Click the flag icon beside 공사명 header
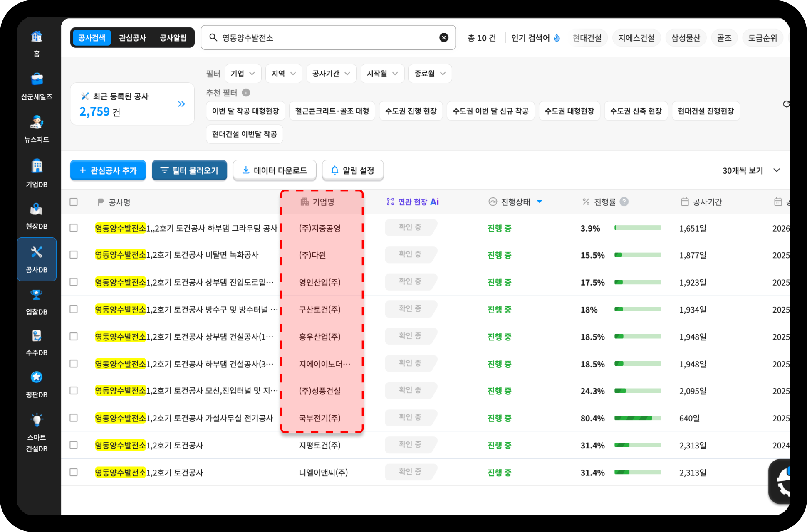The height and width of the screenshot is (532, 807). click(100, 202)
